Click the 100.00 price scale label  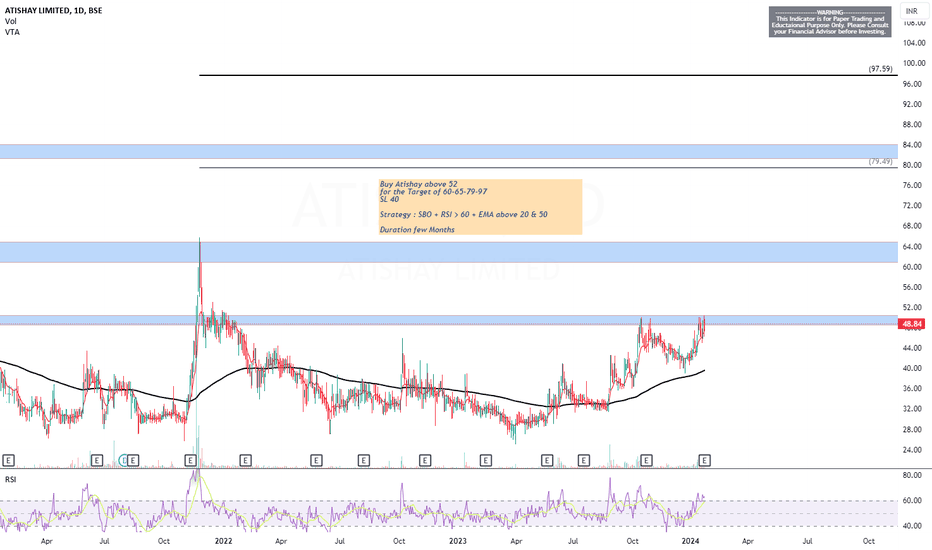[914, 63]
